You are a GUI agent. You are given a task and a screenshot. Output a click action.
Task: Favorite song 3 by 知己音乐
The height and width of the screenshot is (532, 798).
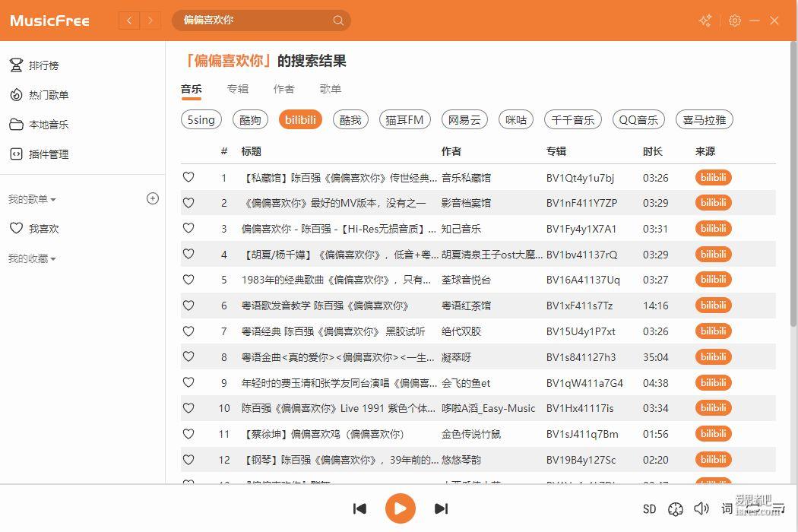(x=188, y=228)
